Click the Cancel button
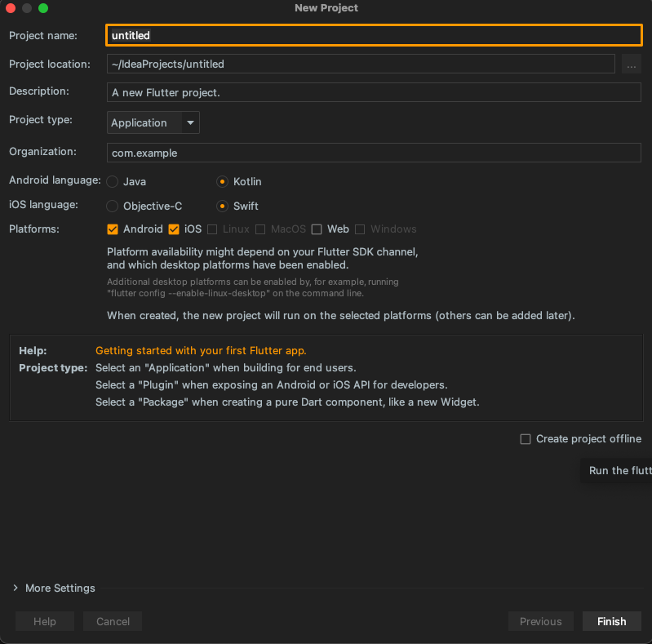 point(113,621)
